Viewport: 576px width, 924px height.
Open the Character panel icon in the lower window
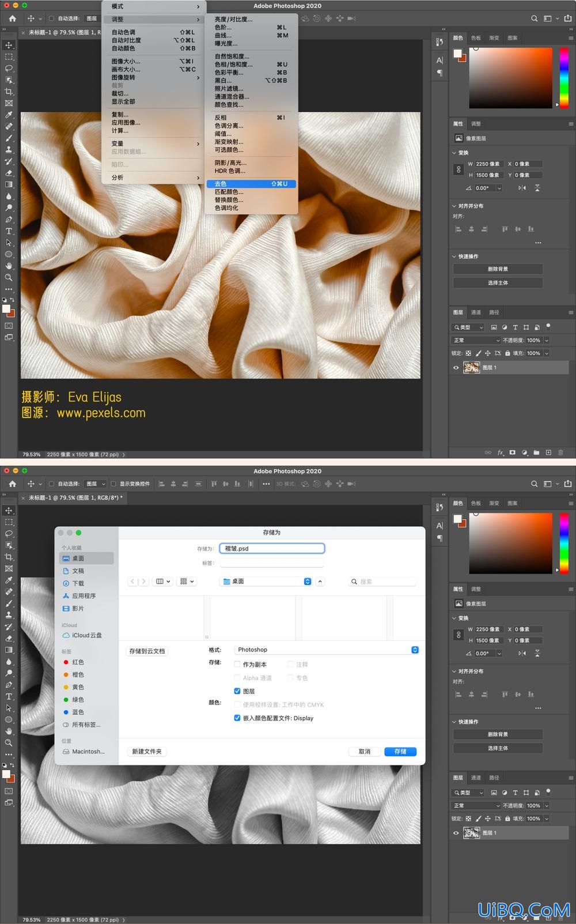(439, 526)
